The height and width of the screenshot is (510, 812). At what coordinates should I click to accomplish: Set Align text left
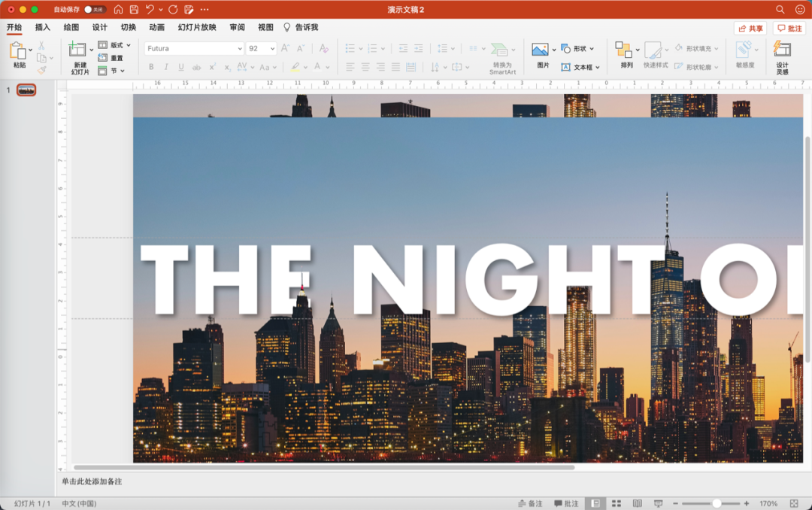pos(350,67)
